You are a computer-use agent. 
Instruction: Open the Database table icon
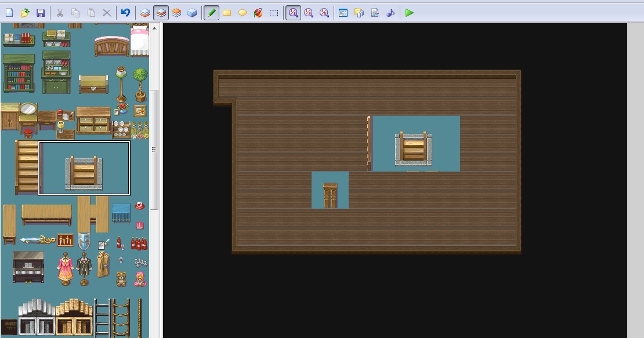343,13
